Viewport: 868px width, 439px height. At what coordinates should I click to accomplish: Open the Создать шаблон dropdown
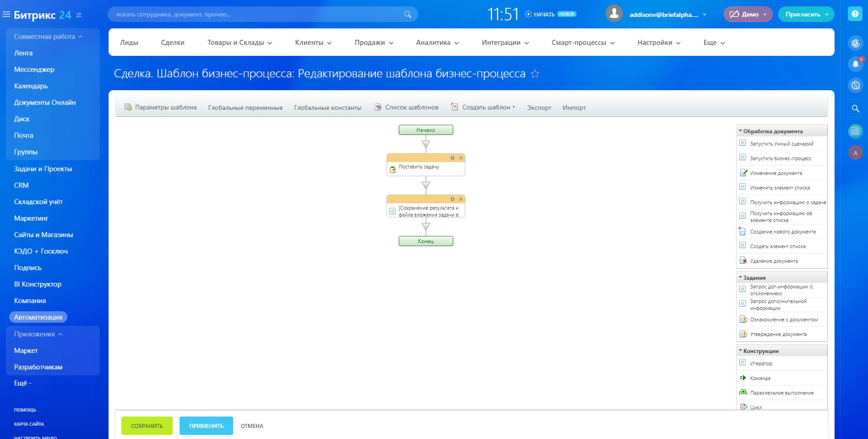[x=488, y=107]
